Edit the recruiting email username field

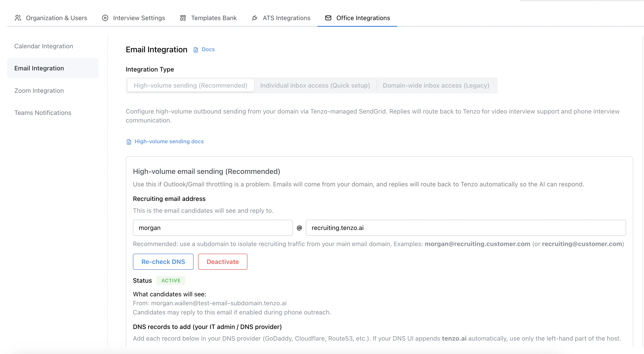tap(213, 228)
